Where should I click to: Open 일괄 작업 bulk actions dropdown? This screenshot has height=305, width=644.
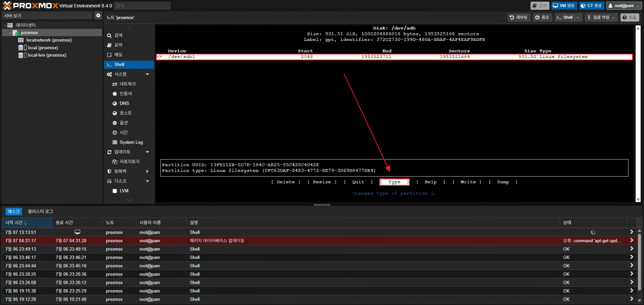click(601, 17)
